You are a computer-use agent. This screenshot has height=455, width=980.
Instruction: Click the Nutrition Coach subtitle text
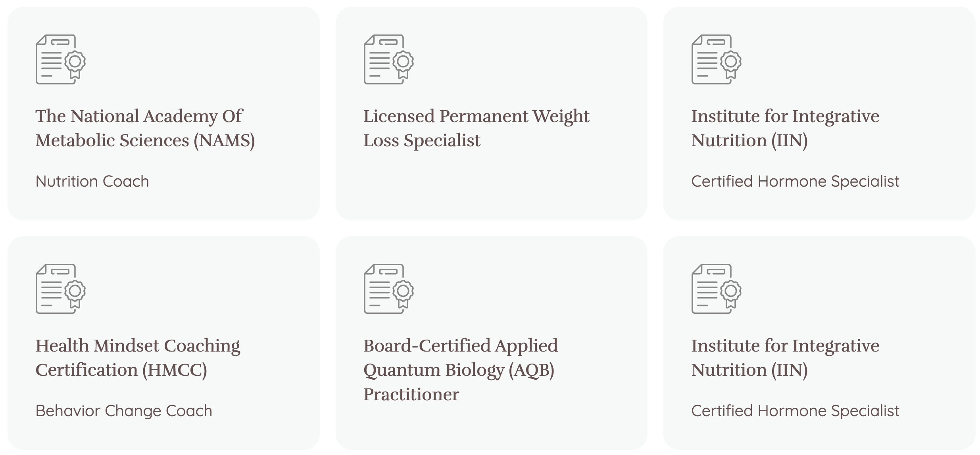pos(92,182)
